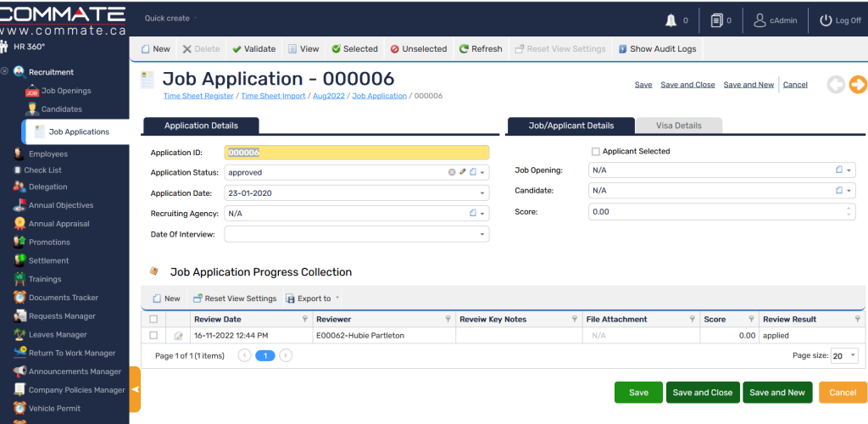Select the first progress row checkbox
Image resolution: width=868 pixels, height=424 pixels.
point(153,336)
